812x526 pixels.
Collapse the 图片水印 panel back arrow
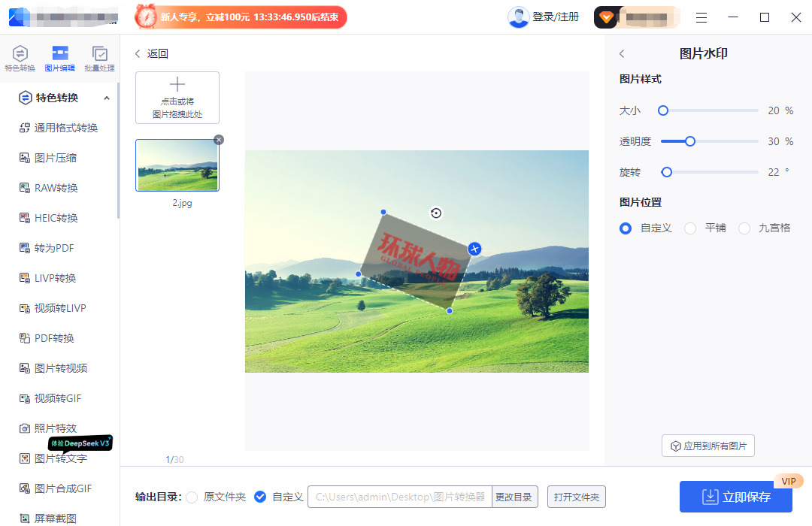tap(622, 53)
